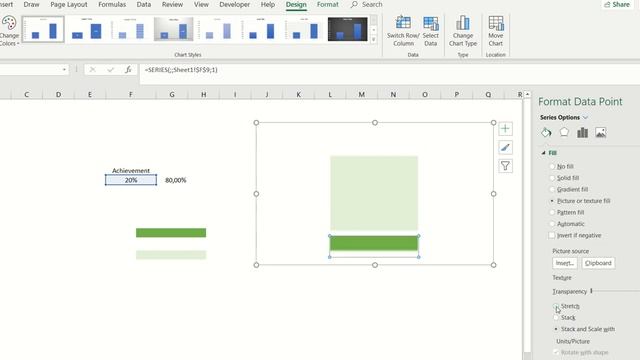Open the Change Colors palette

(9, 31)
